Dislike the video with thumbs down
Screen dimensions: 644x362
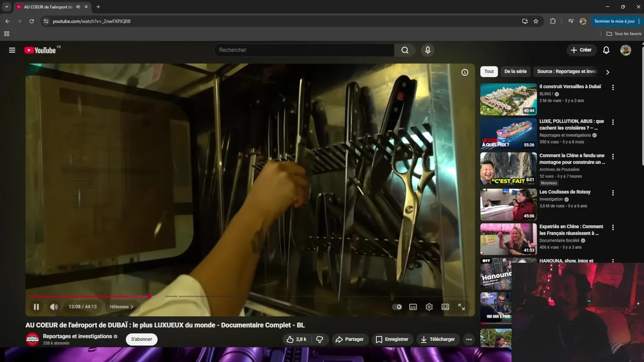[319, 339]
